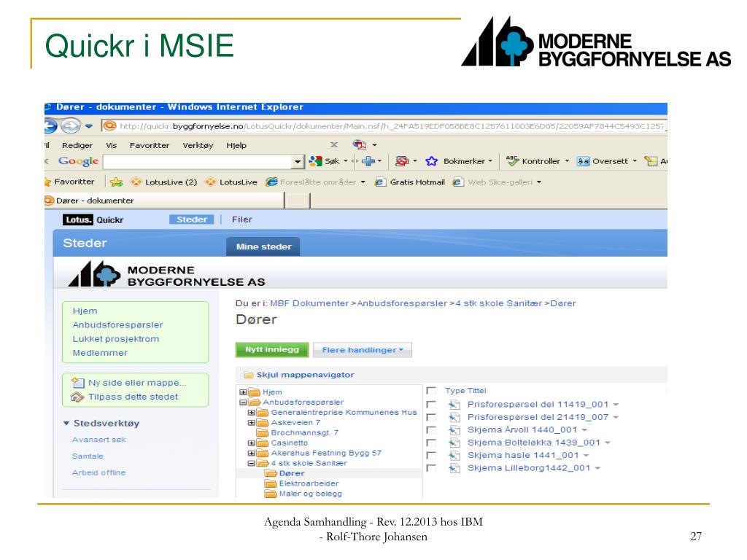Expand the Casinetto tree node
The image size is (747, 560).
pos(251,443)
